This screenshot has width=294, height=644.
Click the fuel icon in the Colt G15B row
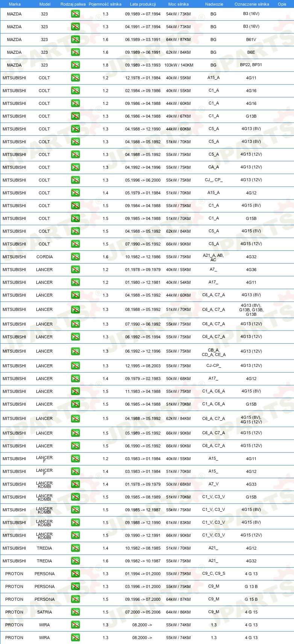click(76, 218)
